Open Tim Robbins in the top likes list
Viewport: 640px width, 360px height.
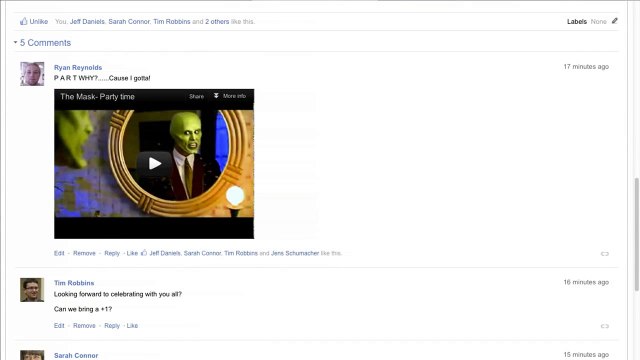click(172, 22)
